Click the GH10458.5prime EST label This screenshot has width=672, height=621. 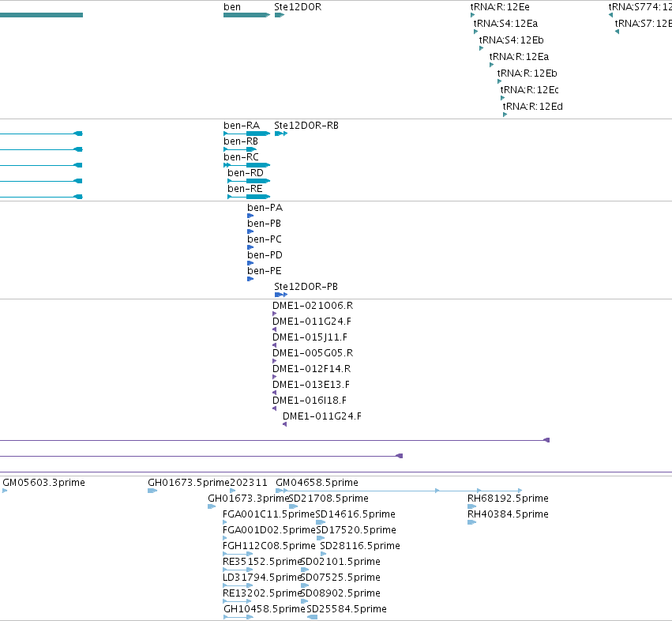[265, 609]
